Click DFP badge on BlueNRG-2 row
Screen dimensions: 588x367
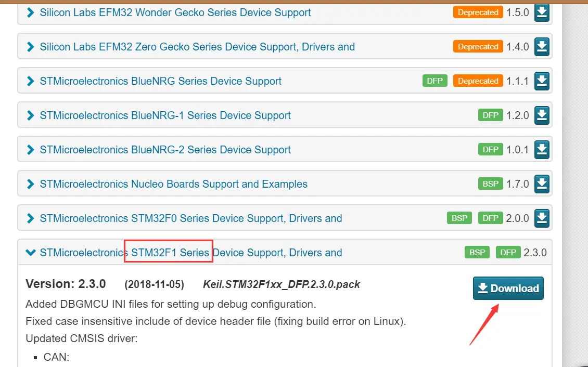tap(491, 150)
